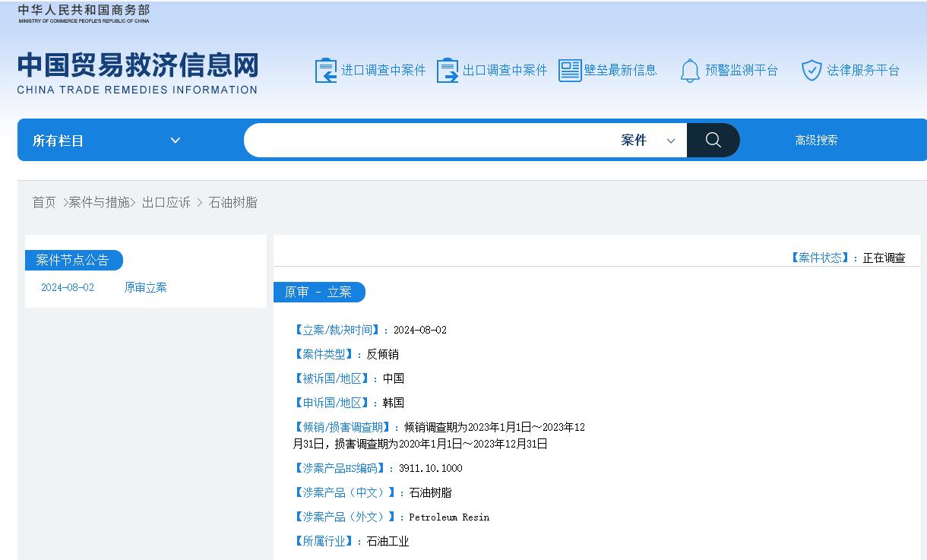Screen dimensions: 927x560
Task: Click respondent country value 中国
Action: tap(394, 378)
